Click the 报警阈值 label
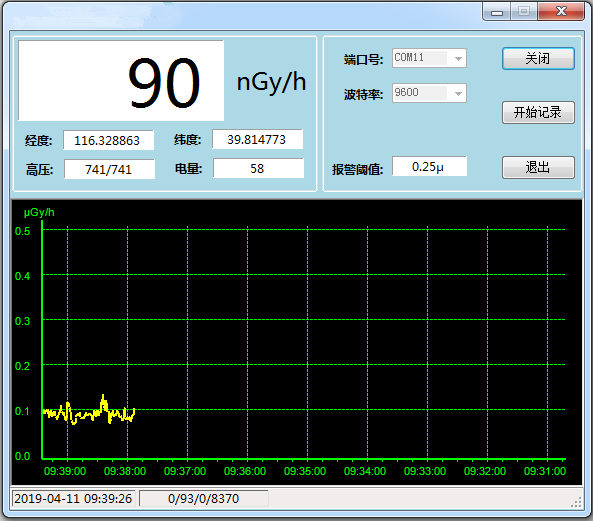The width and height of the screenshot is (593, 521). 357,169
